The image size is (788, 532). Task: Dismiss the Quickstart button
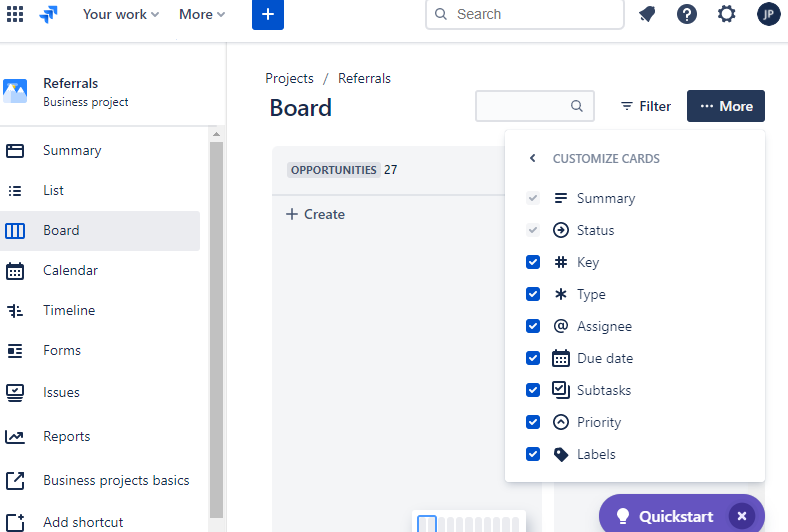pyautogui.click(x=742, y=516)
